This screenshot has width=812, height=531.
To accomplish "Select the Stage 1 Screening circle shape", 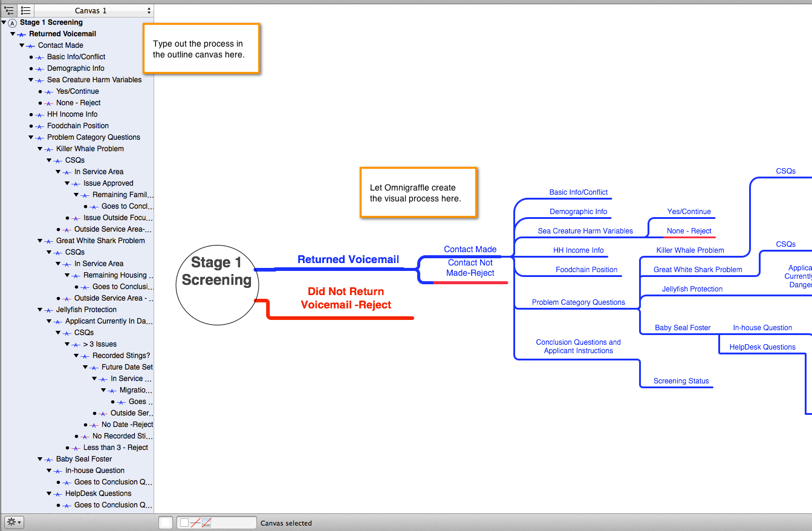I will click(x=216, y=284).
